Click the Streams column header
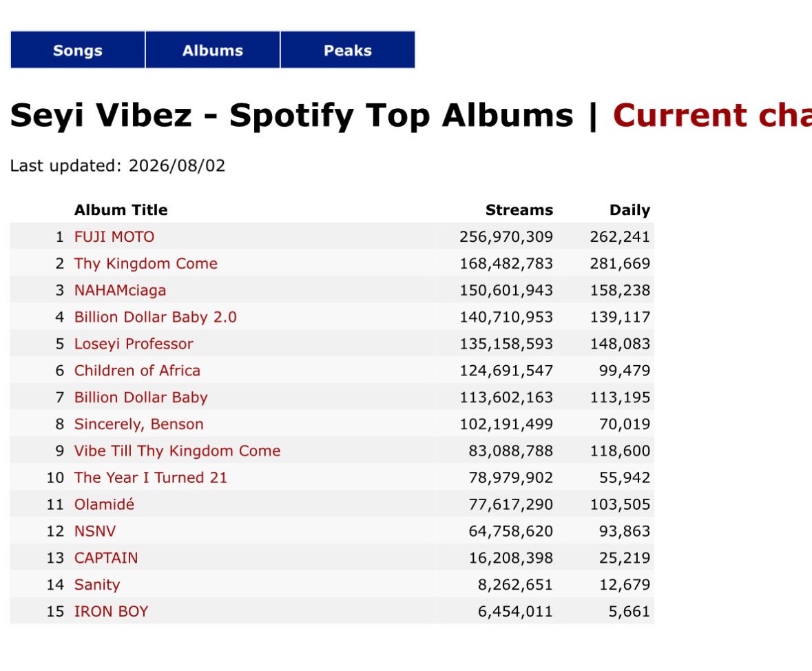 (x=519, y=210)
